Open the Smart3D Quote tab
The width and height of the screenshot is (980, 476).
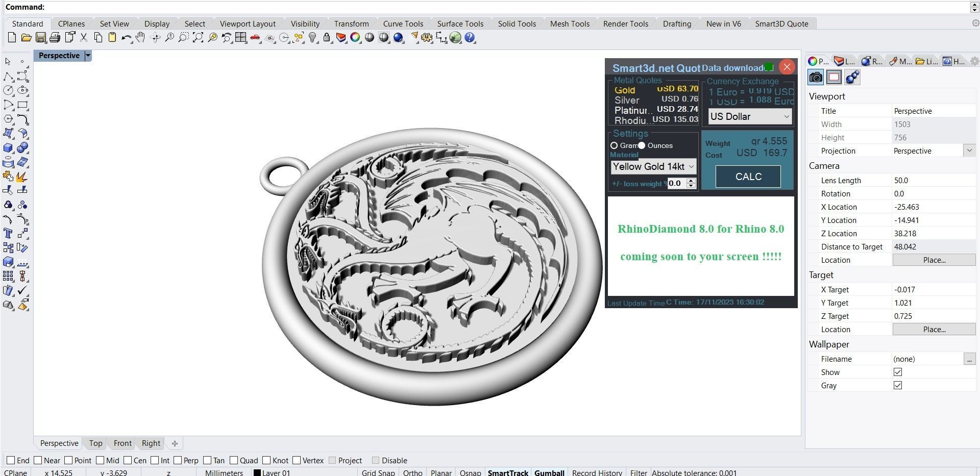click(781, 23)
